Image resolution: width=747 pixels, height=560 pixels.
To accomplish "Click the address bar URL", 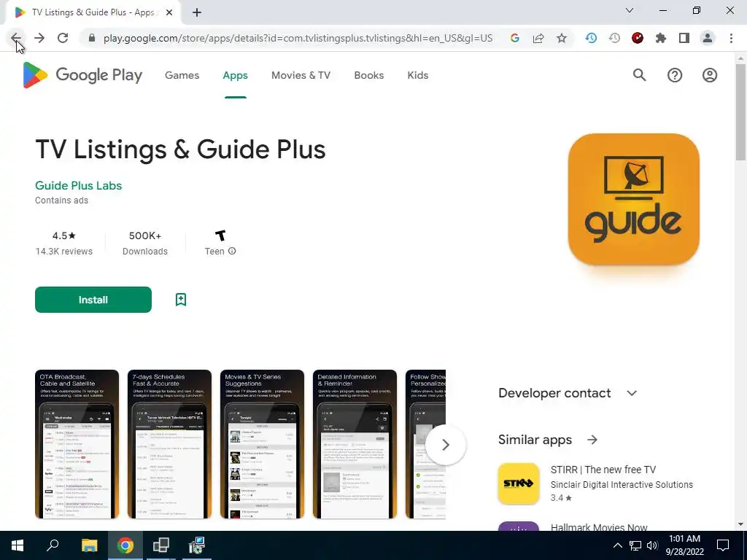I will 298,38.
